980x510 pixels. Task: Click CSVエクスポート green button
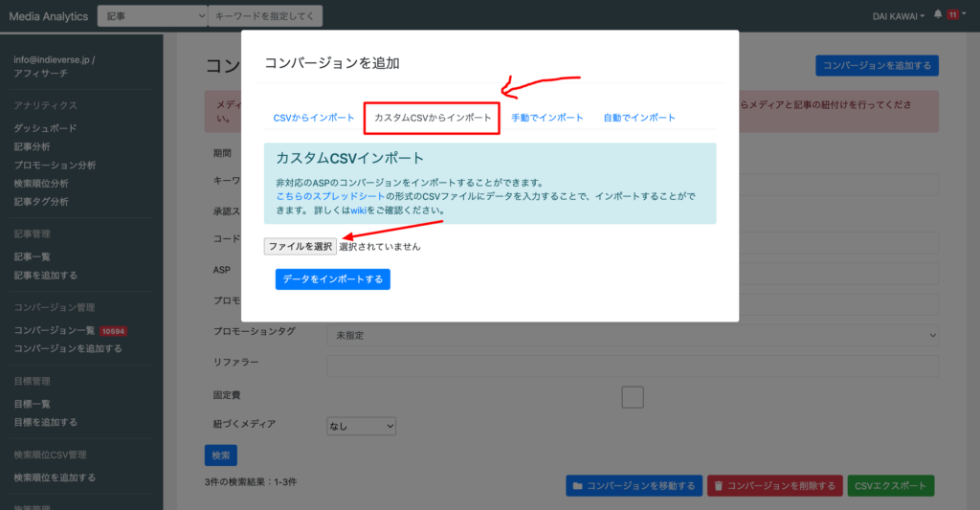(891, 486)
